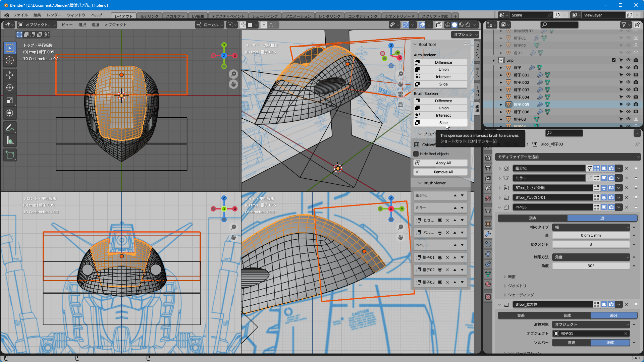Open モディファイアーを追加 dropdown
The width and height of the screenshot is (644, 362).
tap(568, 157)
